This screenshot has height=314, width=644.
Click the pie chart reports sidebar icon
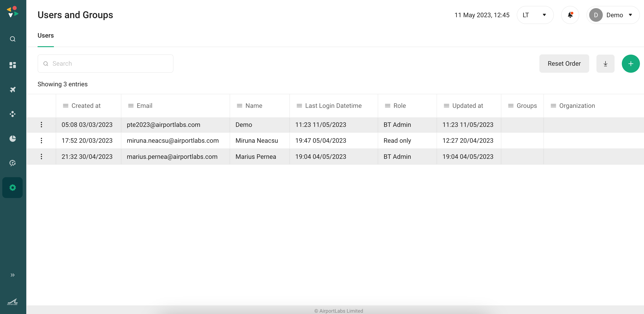point(12,138)
